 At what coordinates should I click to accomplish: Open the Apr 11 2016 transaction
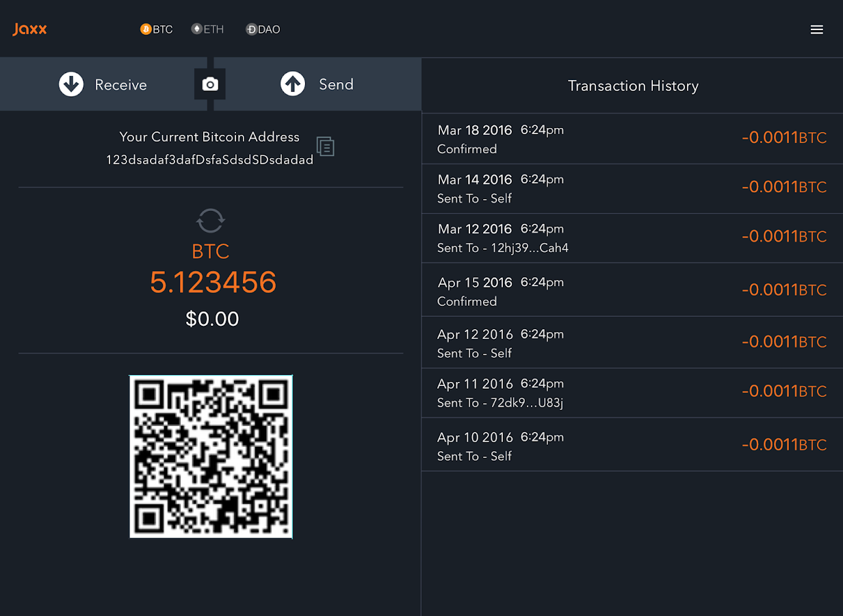click(x=632, y=392)
